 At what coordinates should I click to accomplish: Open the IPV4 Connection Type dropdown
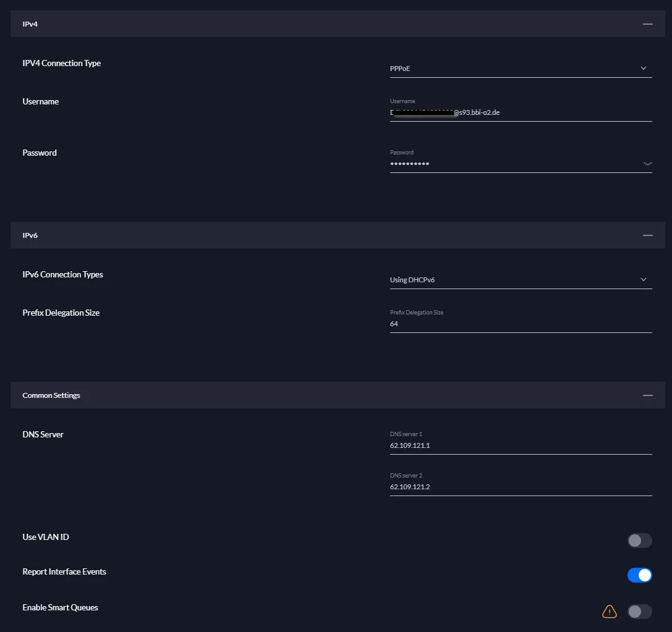click(643, 69)
